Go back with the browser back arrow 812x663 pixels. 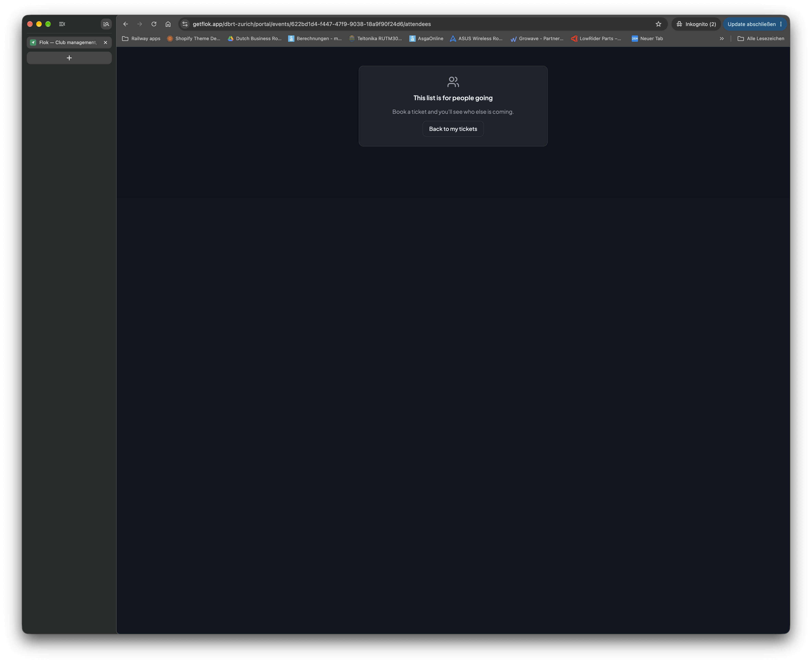tap(126, 24)
